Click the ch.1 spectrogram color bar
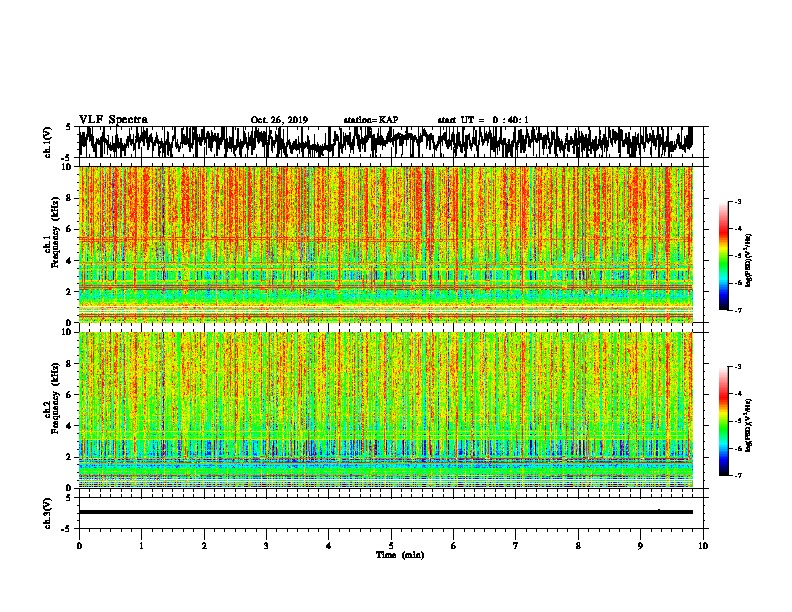The height and width of the screenshot is (612, 792). click(x=723, y=256)
